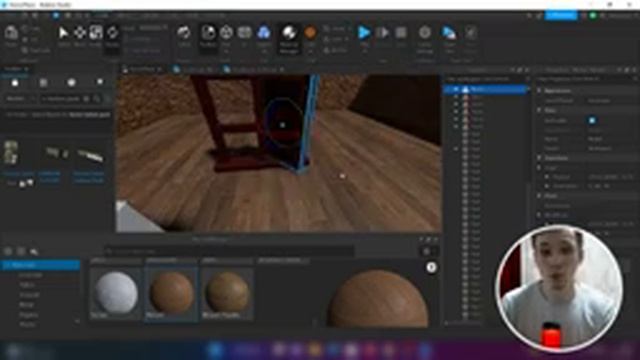
Task: Open the Play mode dropdown arrow
Action: click(x=364, y=51)
